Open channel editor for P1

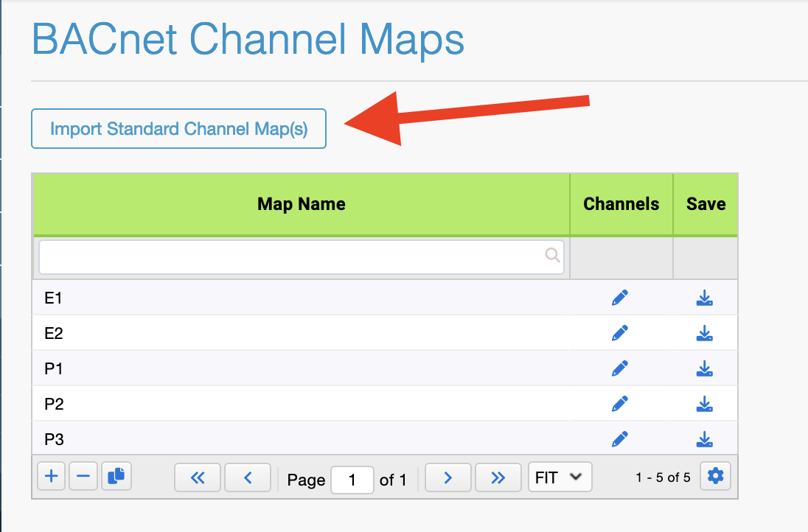620,368
